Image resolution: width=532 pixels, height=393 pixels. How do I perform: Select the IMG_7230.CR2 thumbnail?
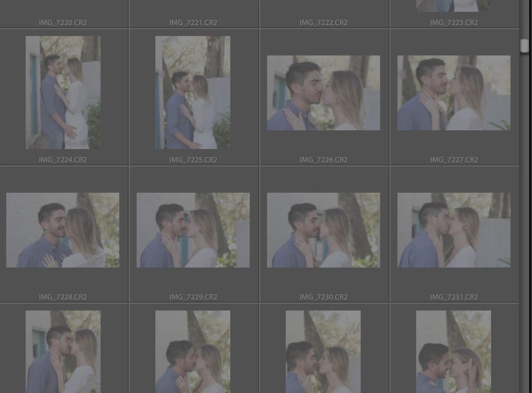click(x=324, y=230)
